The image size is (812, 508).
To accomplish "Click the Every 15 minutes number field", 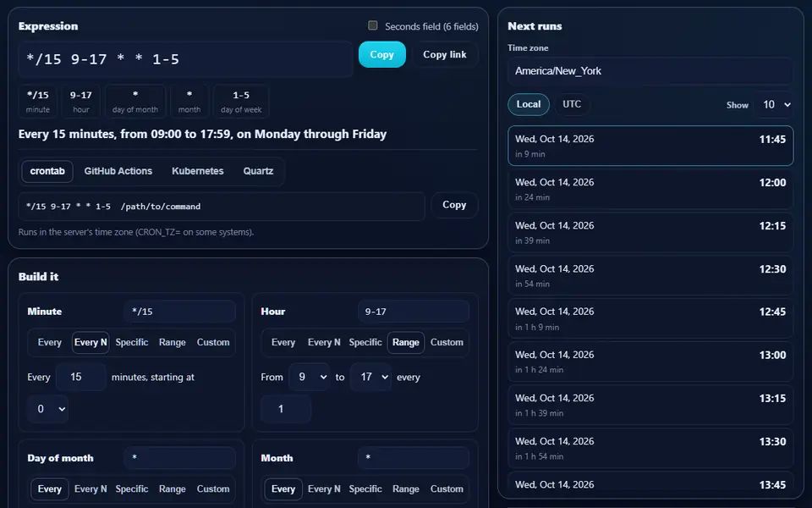I will (x=81, y=377).
